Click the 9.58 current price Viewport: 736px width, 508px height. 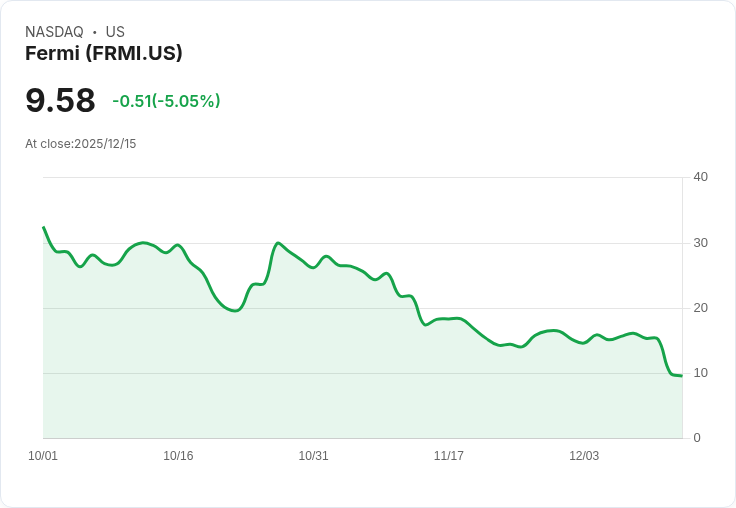tap(60, 100)
